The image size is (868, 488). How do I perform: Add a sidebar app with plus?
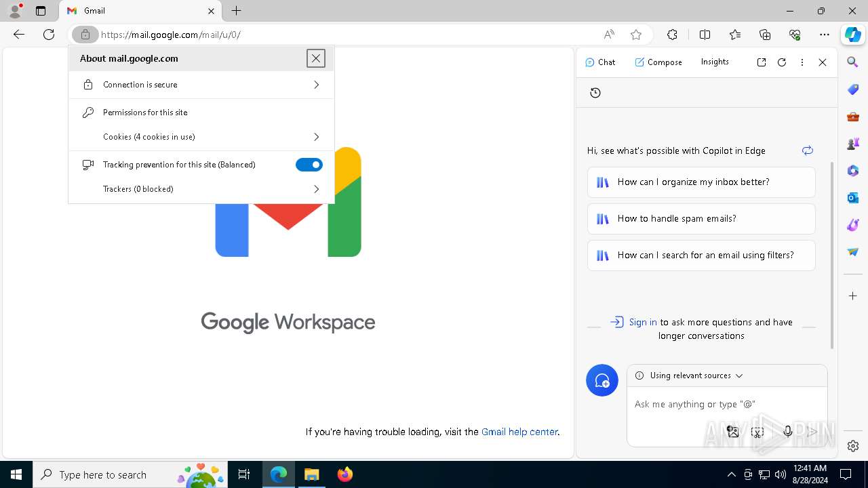pos(853,296)
